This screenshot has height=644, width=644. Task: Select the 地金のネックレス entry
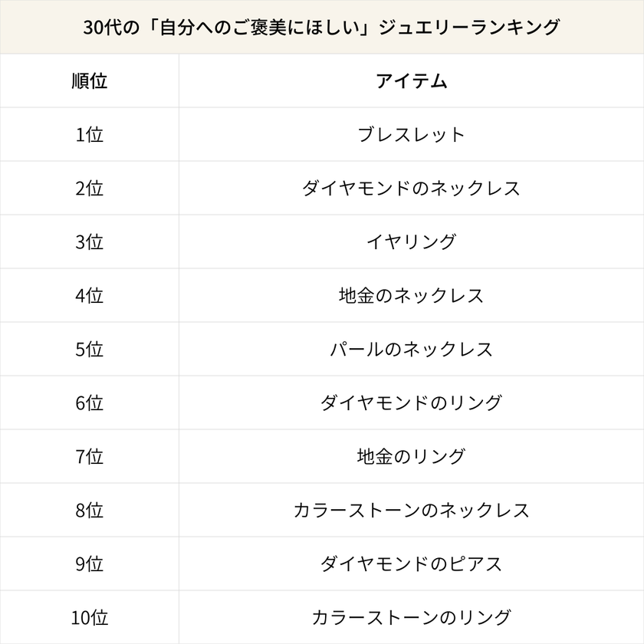pyautogui.click(x=411, y=296)
